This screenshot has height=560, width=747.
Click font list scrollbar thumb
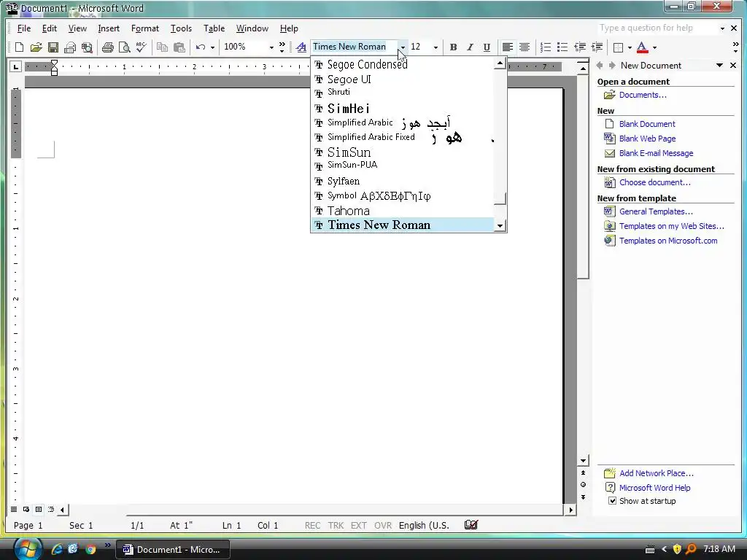pyautogui.click(x=500, y=198)
